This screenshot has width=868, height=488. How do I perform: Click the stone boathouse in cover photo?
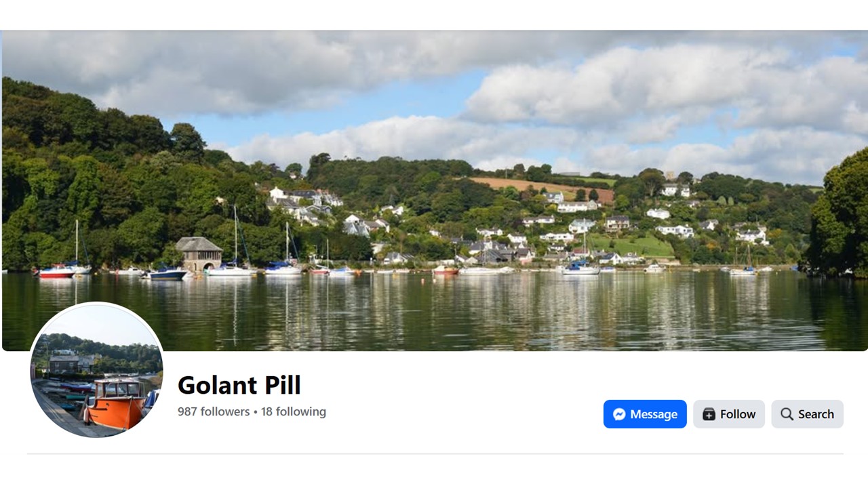pos(199,254)
